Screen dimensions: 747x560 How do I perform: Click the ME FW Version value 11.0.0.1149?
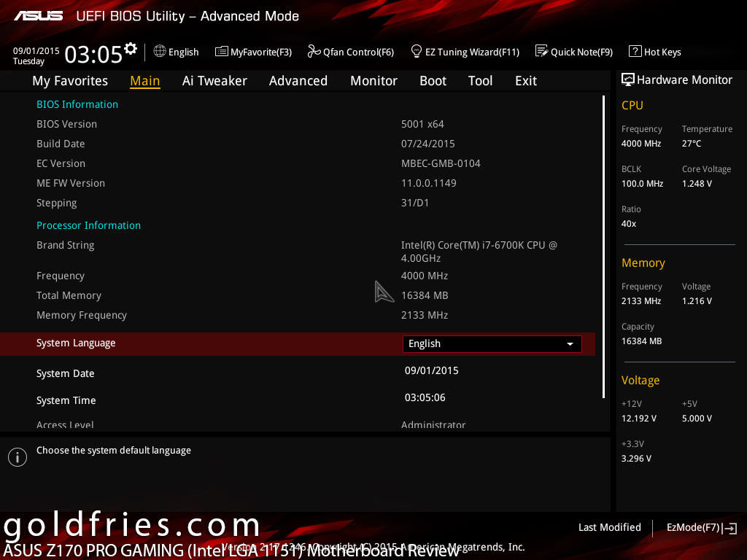[x=429, y=183]
